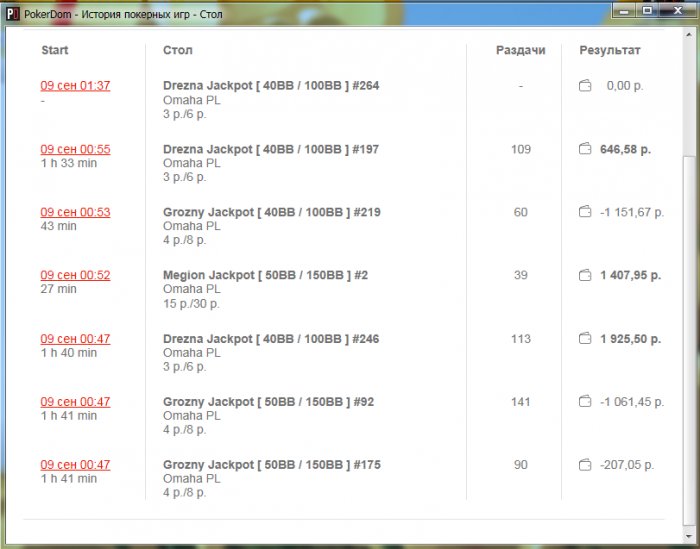700x549 pixels.
Task: Click result value -1 151,67 р.
Action: 632,212
